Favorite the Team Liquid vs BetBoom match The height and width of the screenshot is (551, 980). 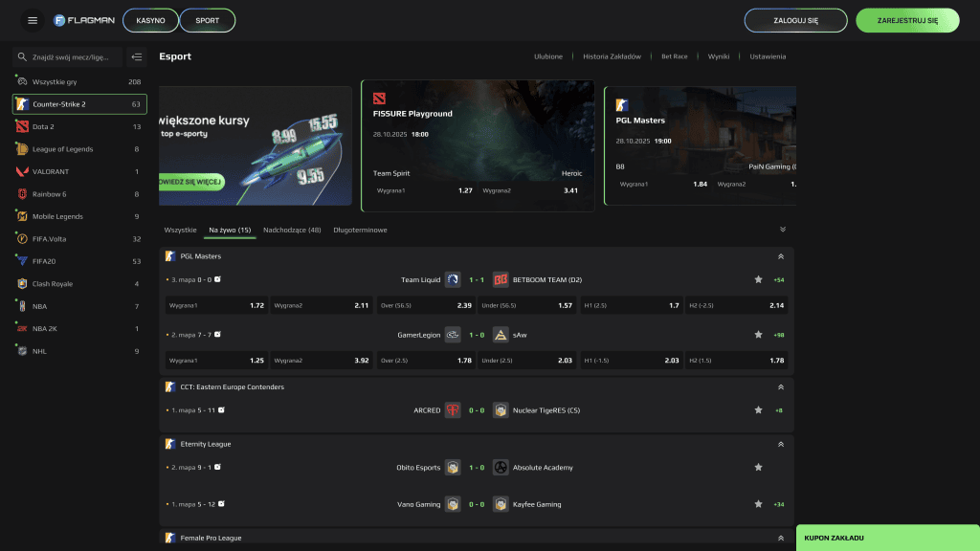(x=758, y=279)
